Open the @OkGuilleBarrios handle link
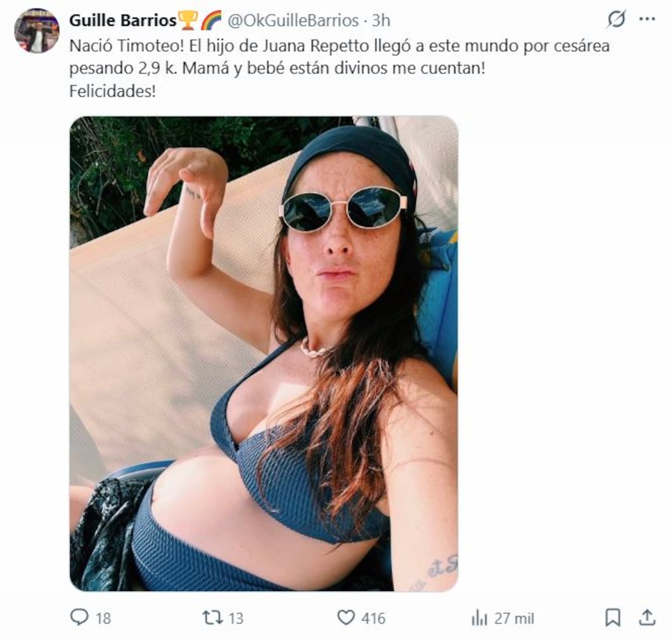672x640 pixels. pyautogui.click(x=293, y=20)
